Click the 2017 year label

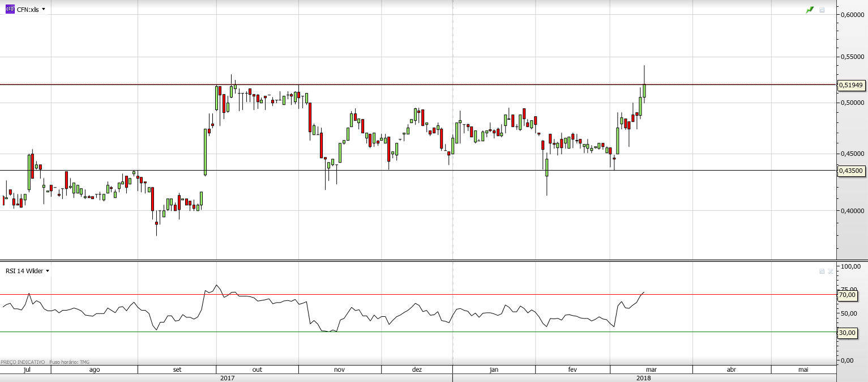point(227,378)
